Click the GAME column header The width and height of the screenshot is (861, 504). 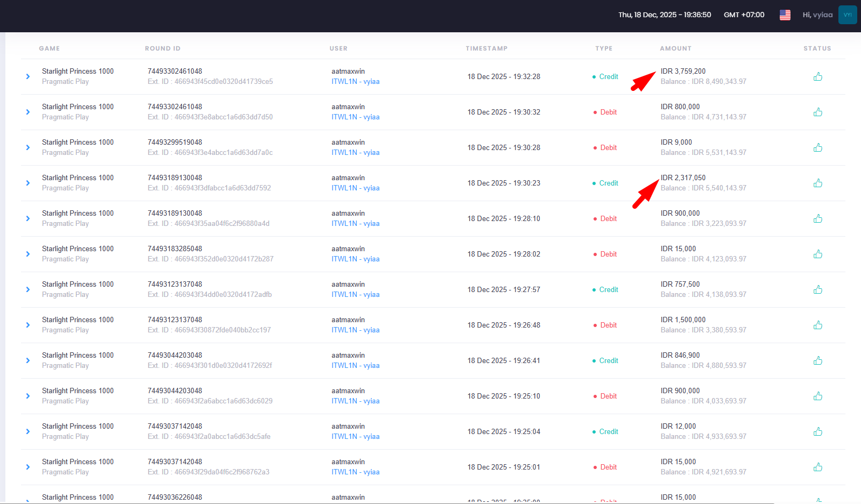point(50,48)
